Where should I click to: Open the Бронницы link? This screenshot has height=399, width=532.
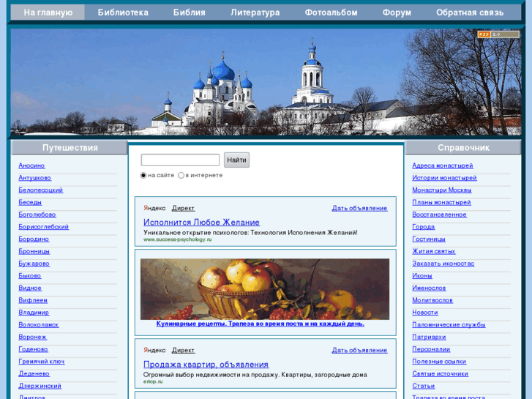[x=34, y=251]
